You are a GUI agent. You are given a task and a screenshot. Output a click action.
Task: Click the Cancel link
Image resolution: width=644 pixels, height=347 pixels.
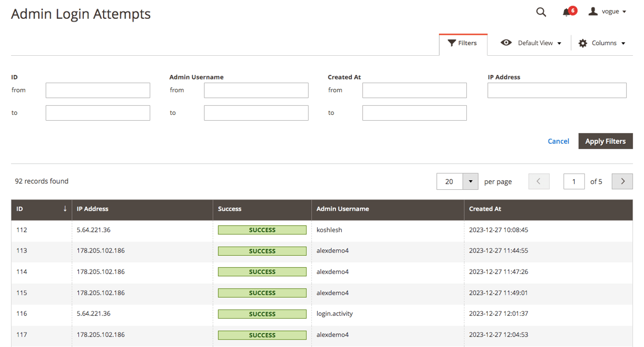point(558,141)
